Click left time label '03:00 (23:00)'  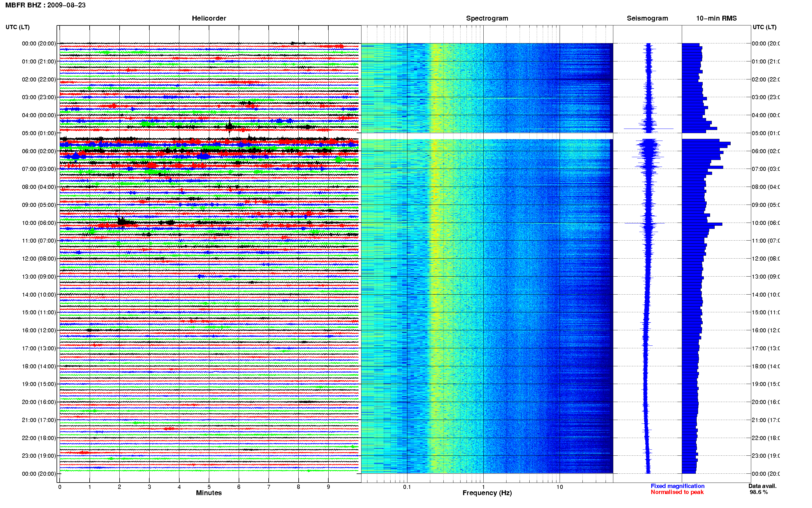point(39,97)
